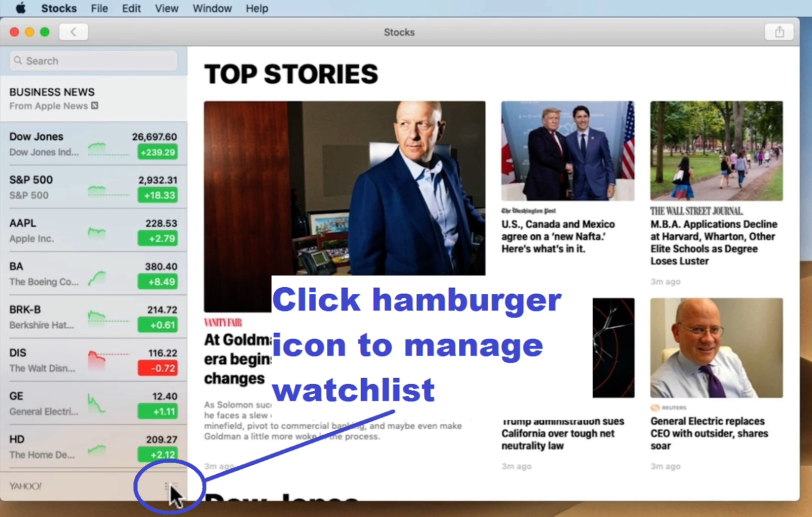Viewport: 812px width, 517px height.
Task: Click the back arrow toolbar button
Action: tap(74, 32)
